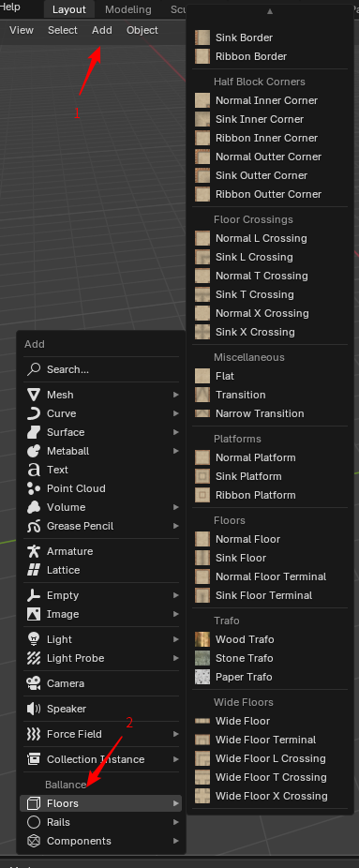
Task: Click the Stone Trafo texture icon
Action: pos(202,658)
